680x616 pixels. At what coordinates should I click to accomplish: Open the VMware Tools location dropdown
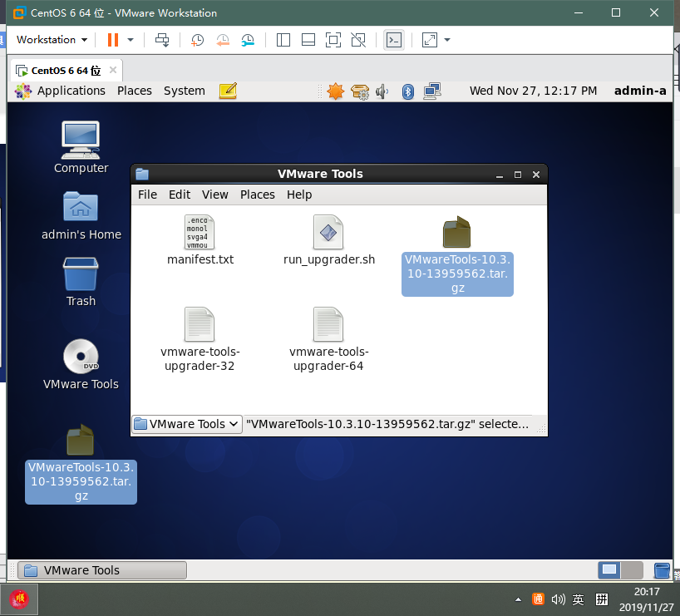(187, 424)
